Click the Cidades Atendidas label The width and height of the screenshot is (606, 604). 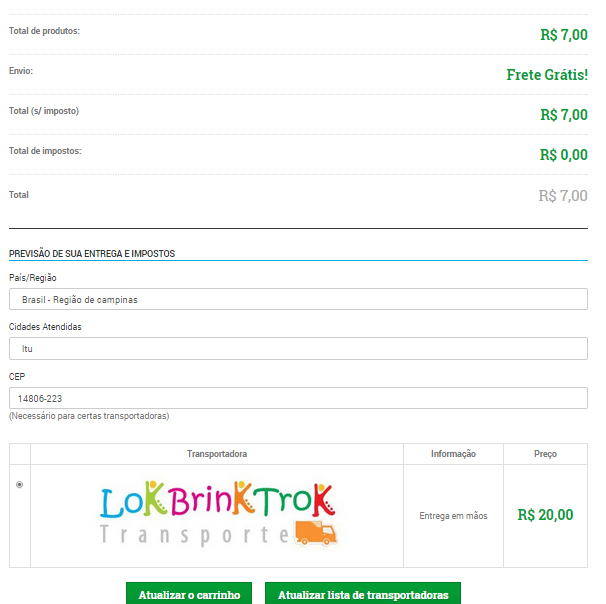click(45, 327)
